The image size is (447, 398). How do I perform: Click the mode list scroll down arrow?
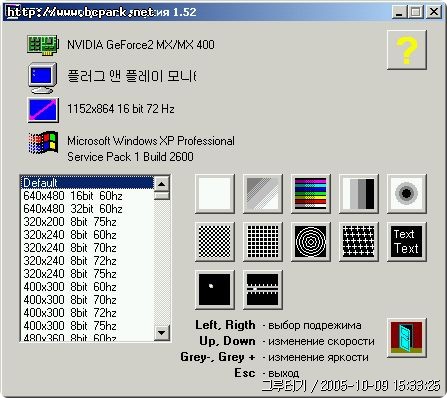click(x=162, y=332)
